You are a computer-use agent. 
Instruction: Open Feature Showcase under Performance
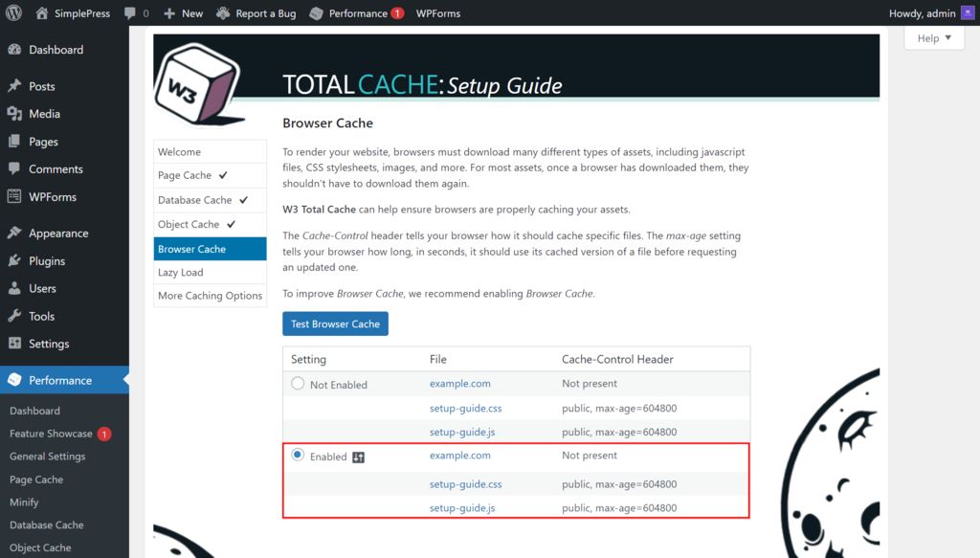point(52,434)
